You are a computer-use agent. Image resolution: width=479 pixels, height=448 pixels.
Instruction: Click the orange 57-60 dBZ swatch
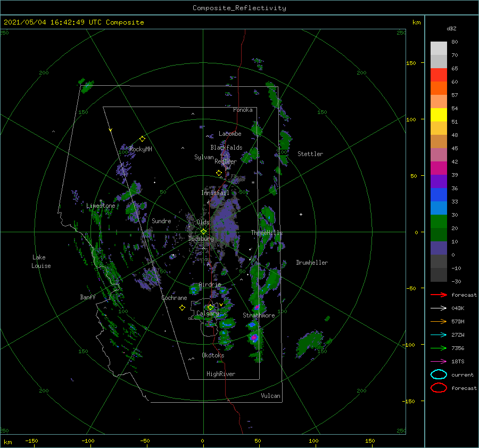click(439, 88)
